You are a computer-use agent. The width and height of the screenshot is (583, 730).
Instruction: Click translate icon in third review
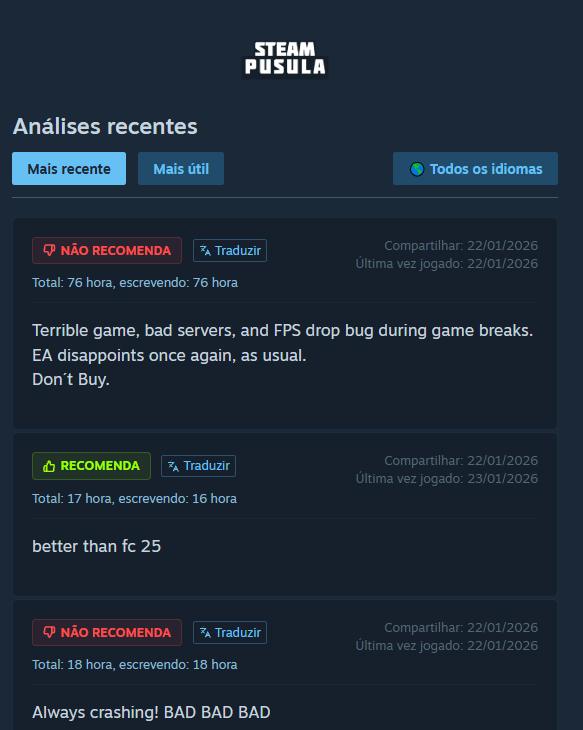click(205, 633)
